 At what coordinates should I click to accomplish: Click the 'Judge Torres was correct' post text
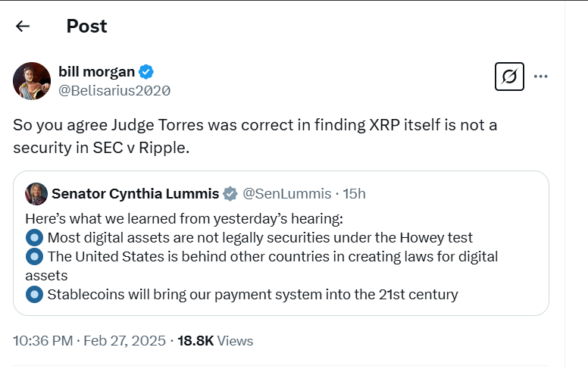click(255, 135)
